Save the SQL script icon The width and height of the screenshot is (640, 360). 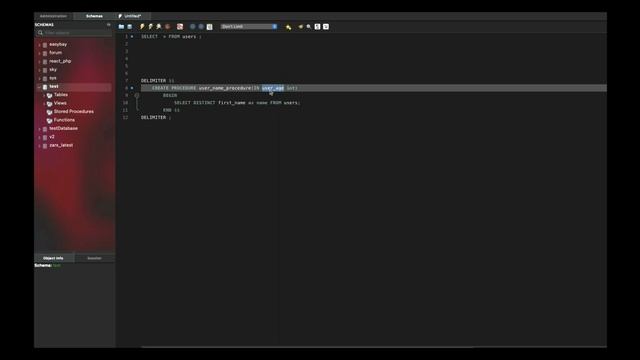130,27
